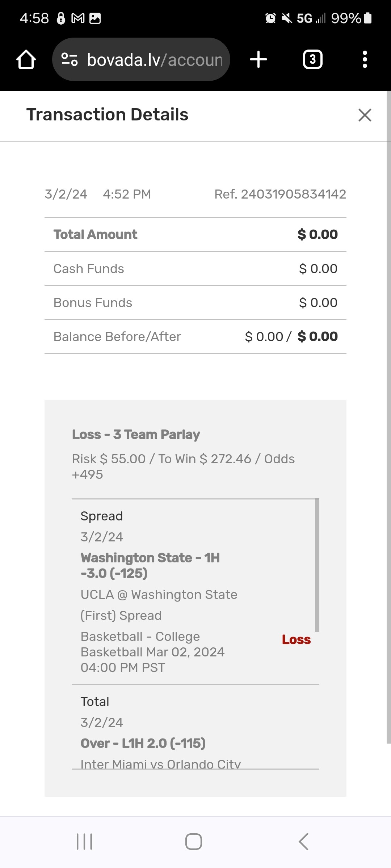
Task: Tap the Total Amount row
Action: (195, 235)
